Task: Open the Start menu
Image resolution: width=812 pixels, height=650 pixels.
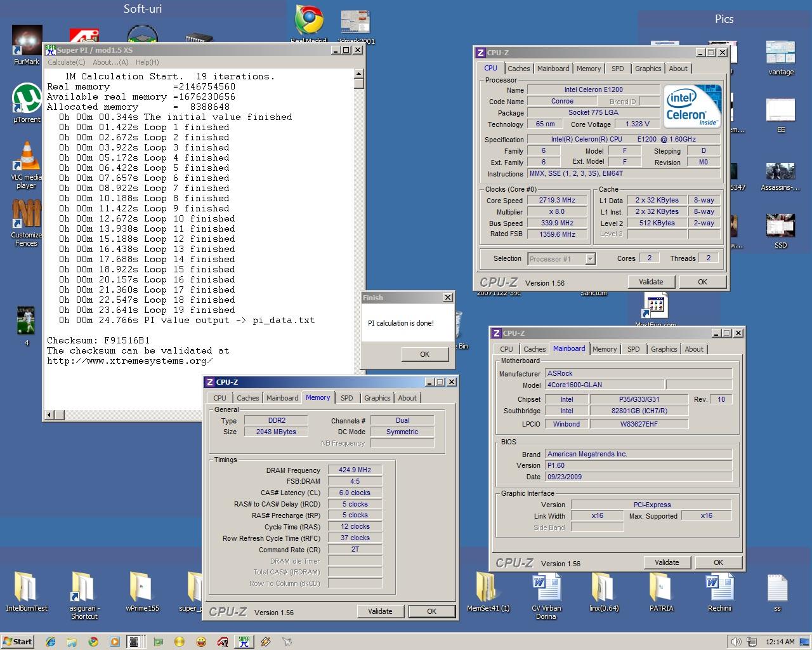Action: tap(18, 642)
